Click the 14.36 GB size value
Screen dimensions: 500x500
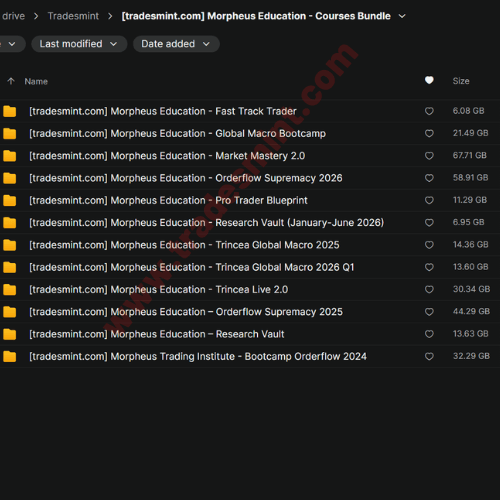point(470,245)
